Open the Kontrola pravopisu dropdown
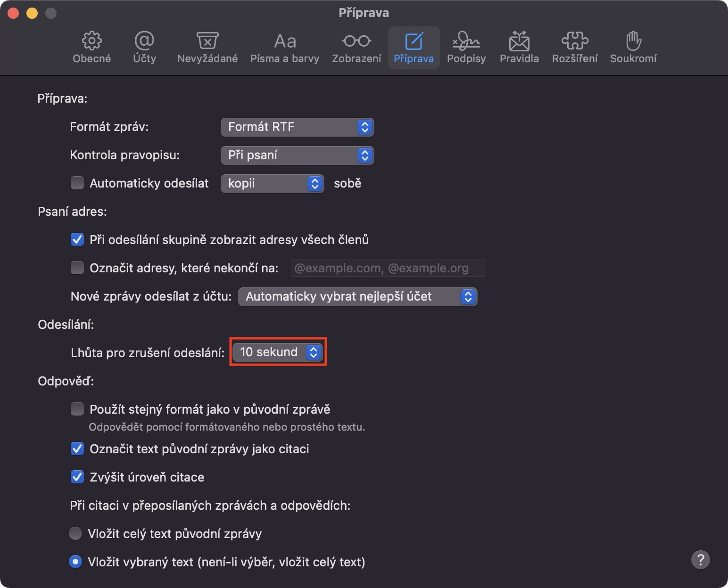728x588 pixels. 297,155
